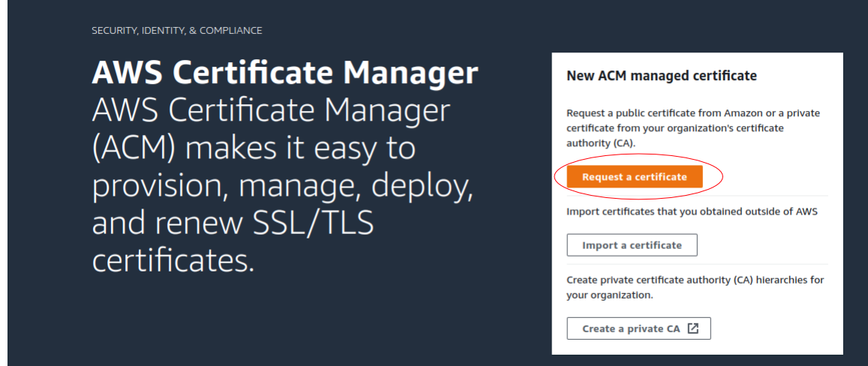This screenshot has height=366, width=868.
Task: Click the Create a private CA button
Action: [x=638, y=328]
